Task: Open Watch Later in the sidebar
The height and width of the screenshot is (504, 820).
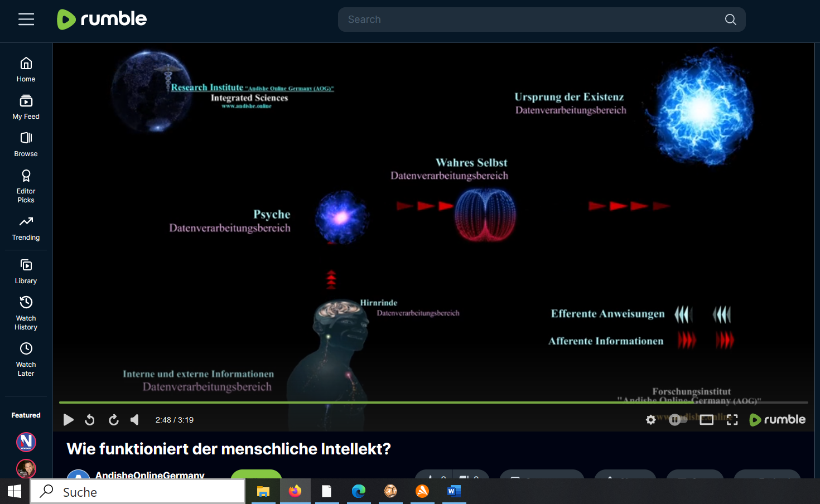Action: tap(26, 360)
